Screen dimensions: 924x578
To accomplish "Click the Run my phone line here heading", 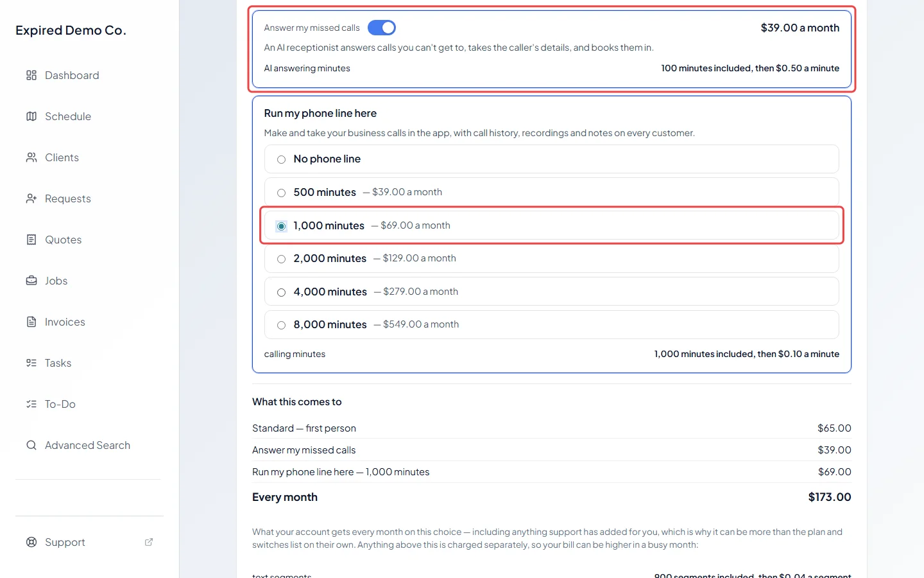I will [320, 113].
